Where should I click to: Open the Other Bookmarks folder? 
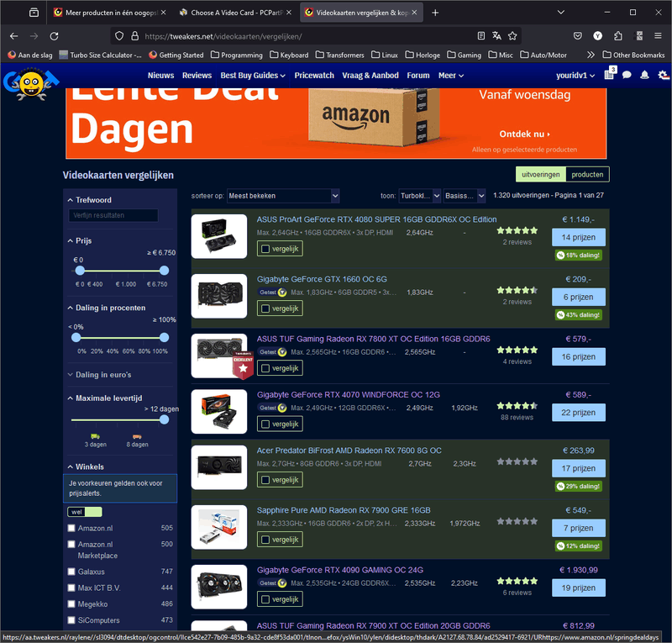click(633, 55)
